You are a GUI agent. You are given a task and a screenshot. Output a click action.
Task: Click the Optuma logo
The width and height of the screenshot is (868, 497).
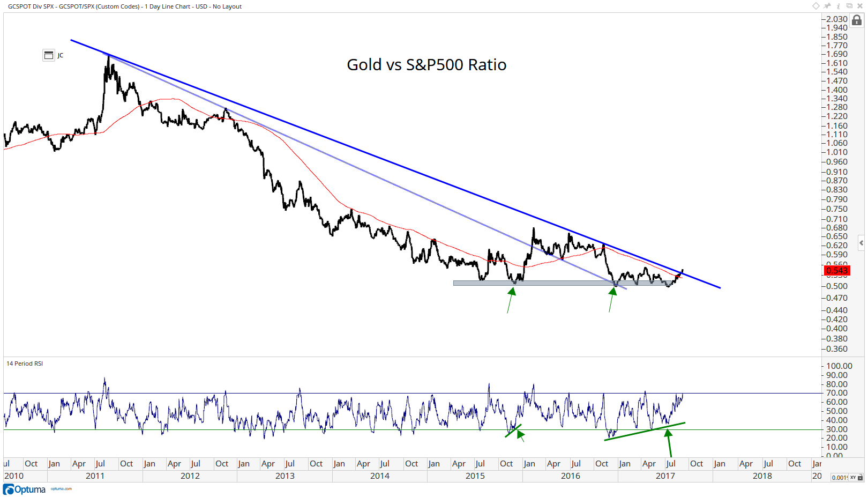25,489
